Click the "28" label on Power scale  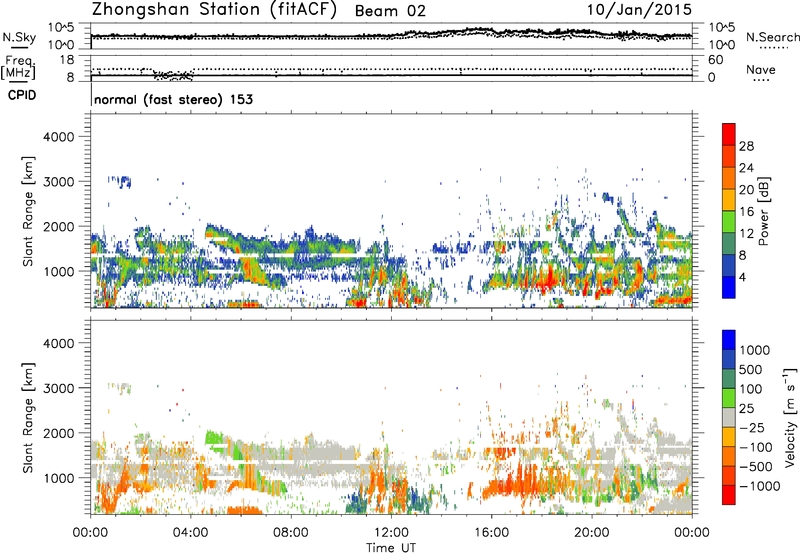pyautogui.click(x=746, y=146)
